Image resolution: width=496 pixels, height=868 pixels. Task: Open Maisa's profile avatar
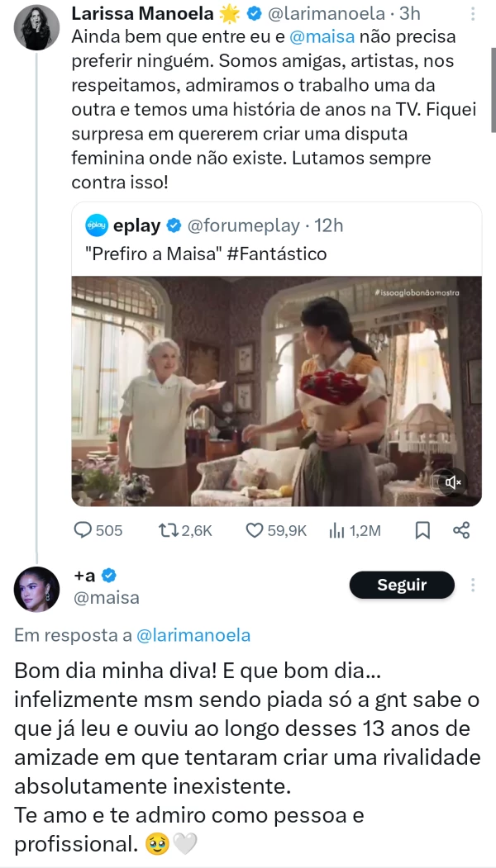[36, 590]
